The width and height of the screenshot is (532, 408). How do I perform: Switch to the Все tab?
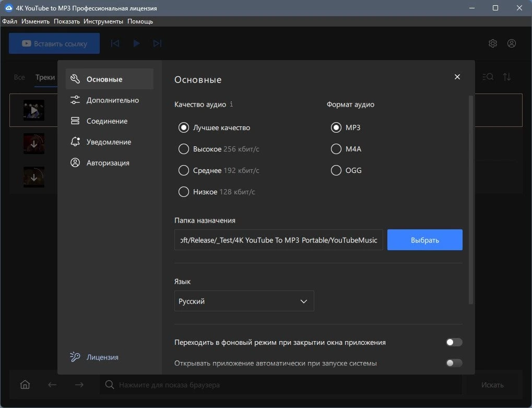coord(19,77)
